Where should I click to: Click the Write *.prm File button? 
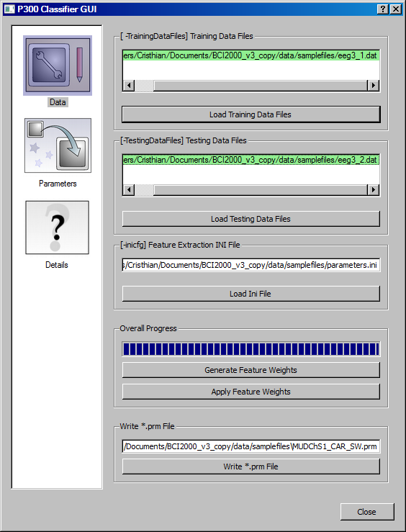(x=251, y=466)
